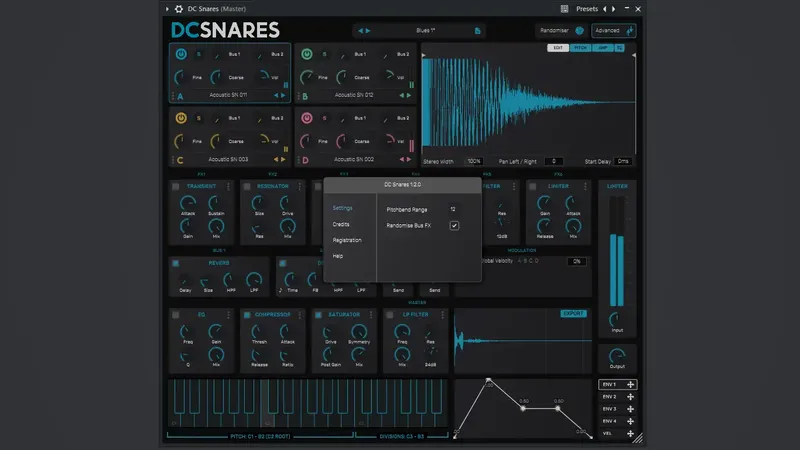Save preset using the file icon
The height and width of the screenshot is (450, 800).
[478, 31]
